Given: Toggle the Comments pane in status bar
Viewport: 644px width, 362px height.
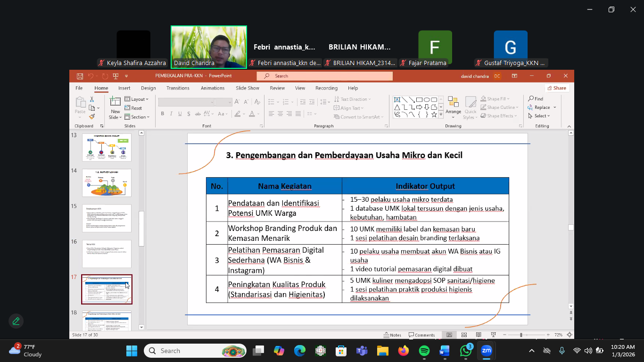Looking at the screenshot, I should [421, 335].
